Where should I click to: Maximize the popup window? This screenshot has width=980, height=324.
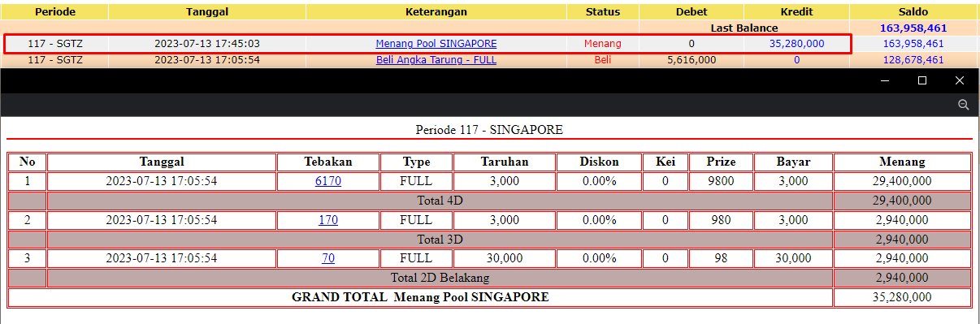pos(922,80)
